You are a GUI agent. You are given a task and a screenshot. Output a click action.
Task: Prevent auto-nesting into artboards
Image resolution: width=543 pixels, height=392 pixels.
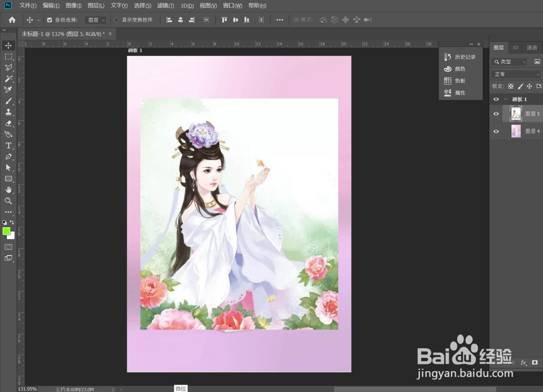[539, 86]
